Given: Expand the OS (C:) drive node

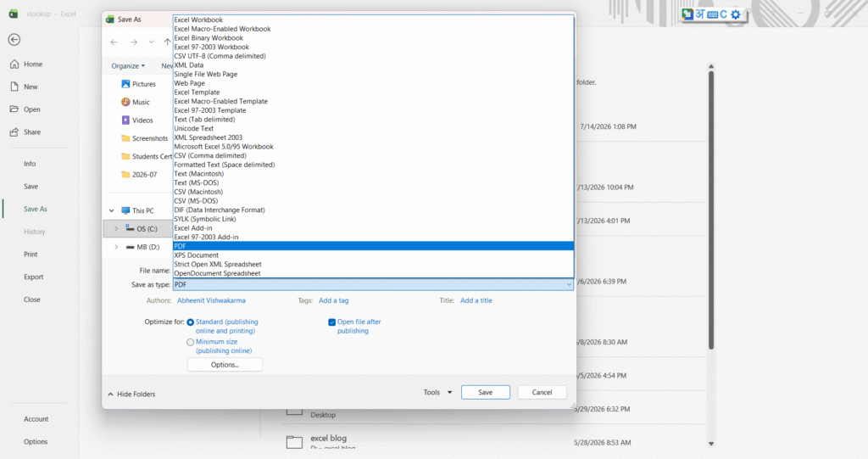Looking at the screenshot, I should coord(116,229).
